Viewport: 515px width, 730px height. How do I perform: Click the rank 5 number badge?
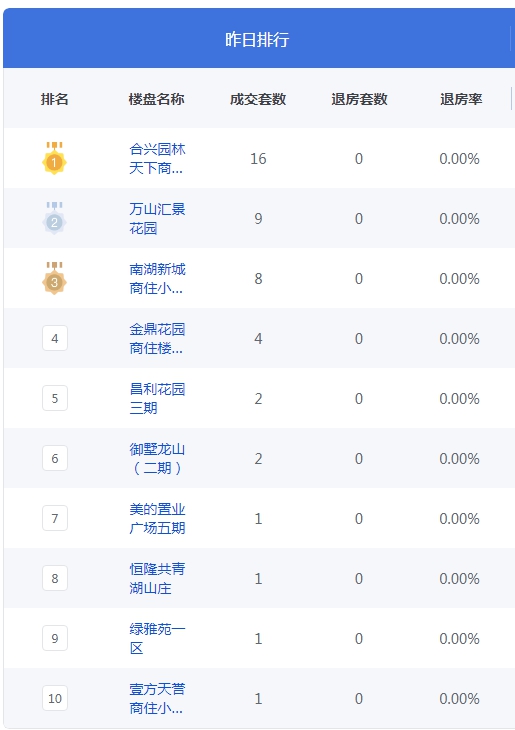pyautogui.click(x=55, y=399)
